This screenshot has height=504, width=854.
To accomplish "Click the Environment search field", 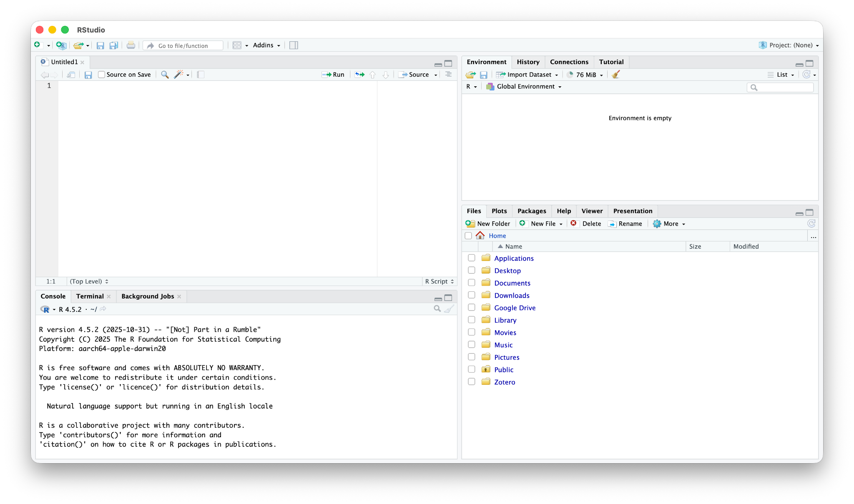I will pos(780,87).
